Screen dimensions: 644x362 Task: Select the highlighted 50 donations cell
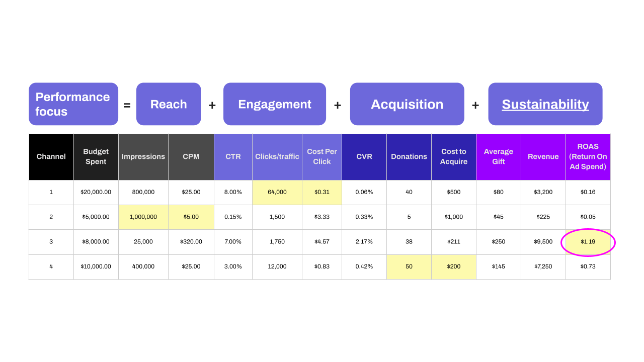pyautogui.click(x=409, y=267)
